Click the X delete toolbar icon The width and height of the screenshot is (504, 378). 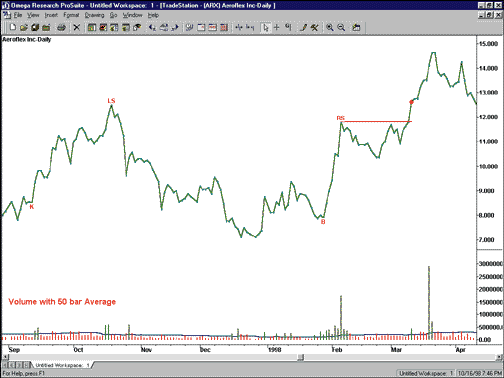click(77, 27)
